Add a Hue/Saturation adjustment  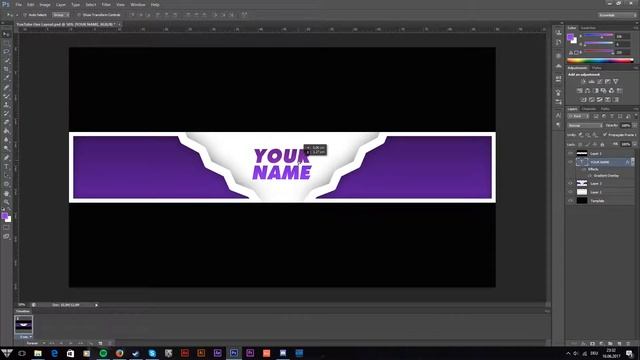(580, 91)
